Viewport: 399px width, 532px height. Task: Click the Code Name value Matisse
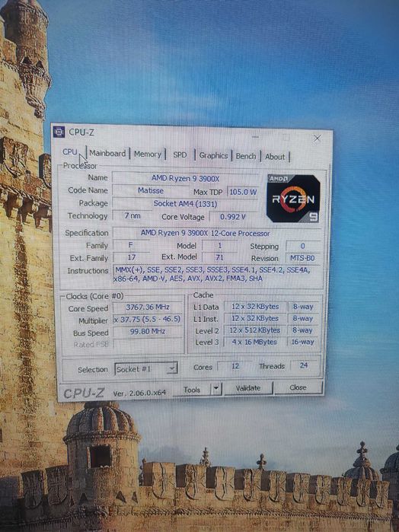click(x=151, y=191)
